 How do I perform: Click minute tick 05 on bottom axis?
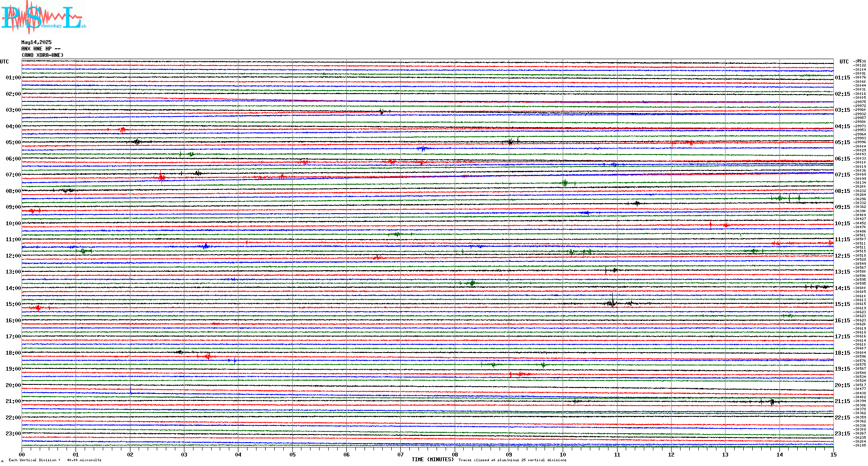(x=293, y=454)
